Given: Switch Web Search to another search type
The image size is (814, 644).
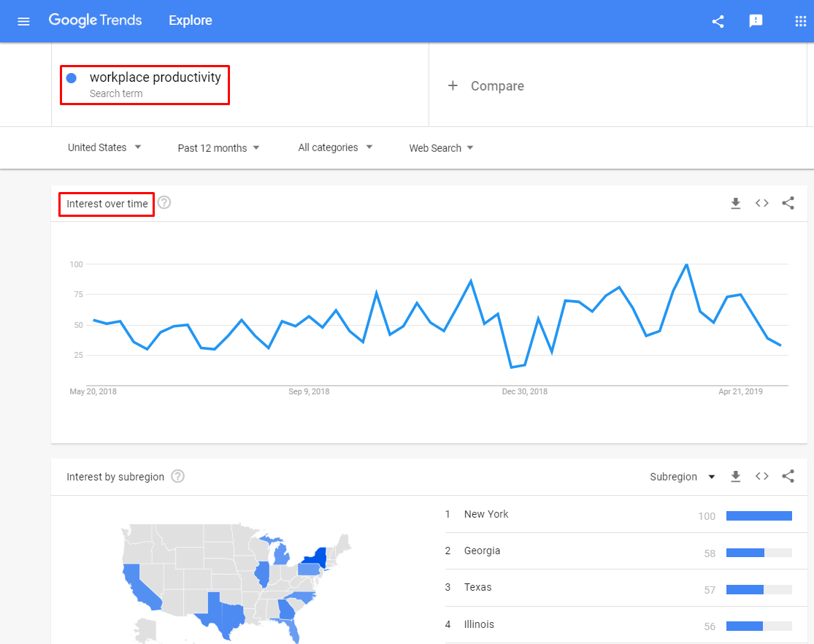Looking at the screenshot, I should (440, 147).
